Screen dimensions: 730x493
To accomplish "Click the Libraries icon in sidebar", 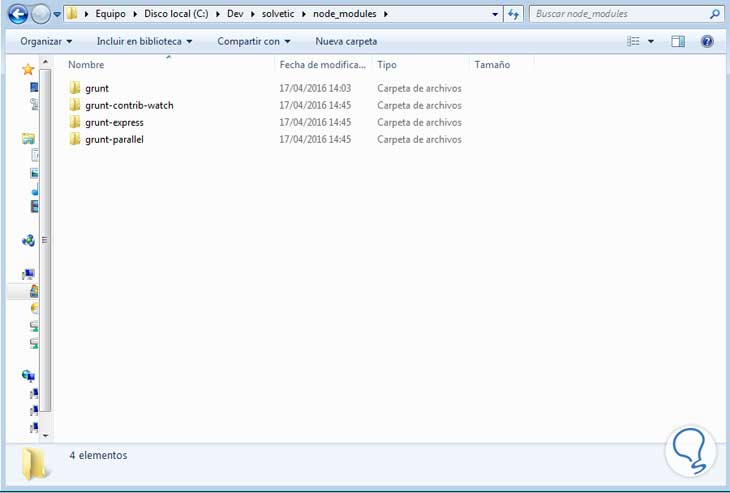I will coord(28,138).
